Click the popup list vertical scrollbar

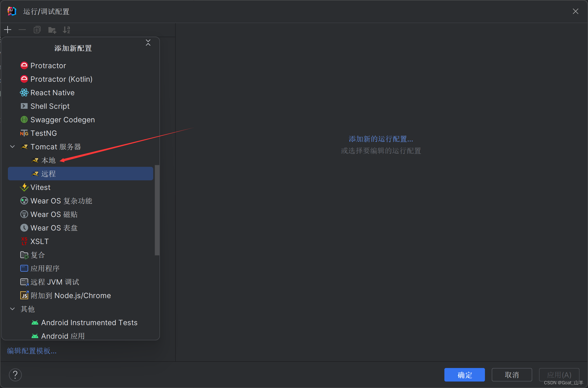pyautogui.click(x=157, y=210)
